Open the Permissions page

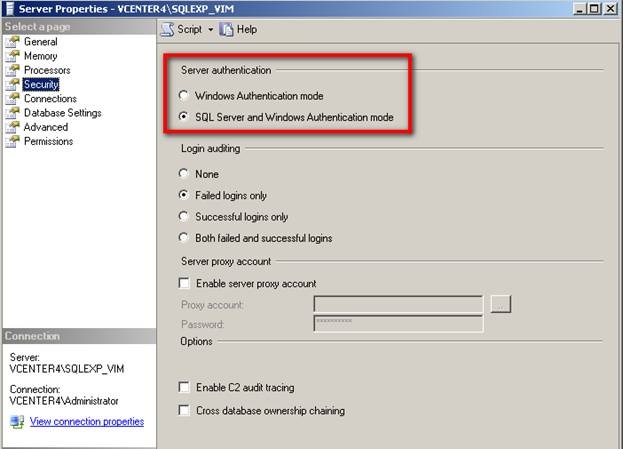click(x=48, y=141)
